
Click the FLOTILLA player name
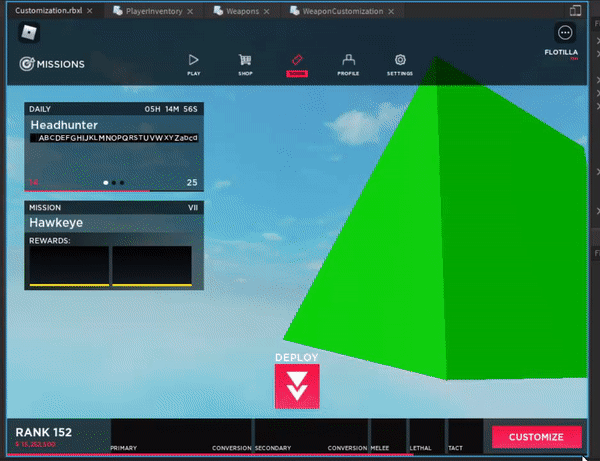tap(561, 52)
